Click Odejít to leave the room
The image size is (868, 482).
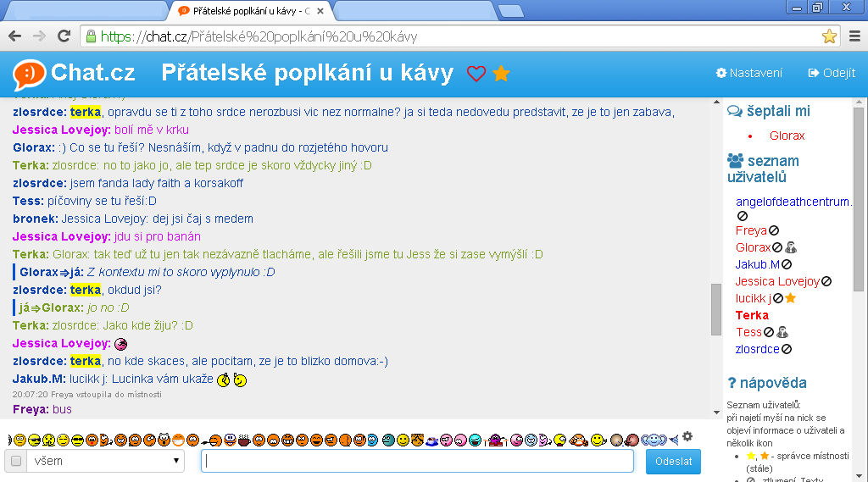(832, 73)
